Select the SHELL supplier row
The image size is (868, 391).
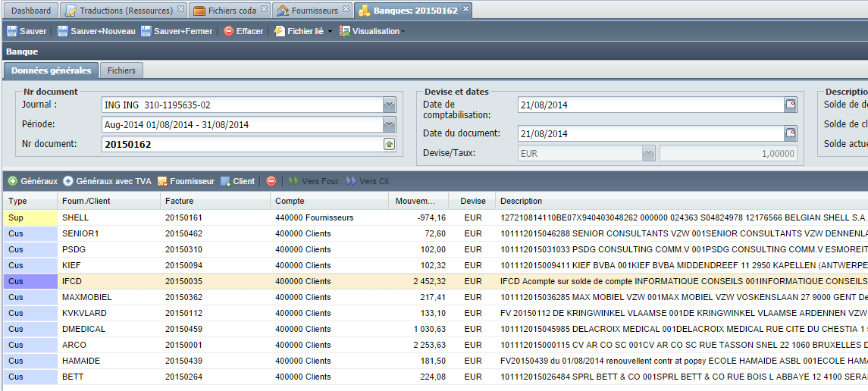(x=435, y=218)
